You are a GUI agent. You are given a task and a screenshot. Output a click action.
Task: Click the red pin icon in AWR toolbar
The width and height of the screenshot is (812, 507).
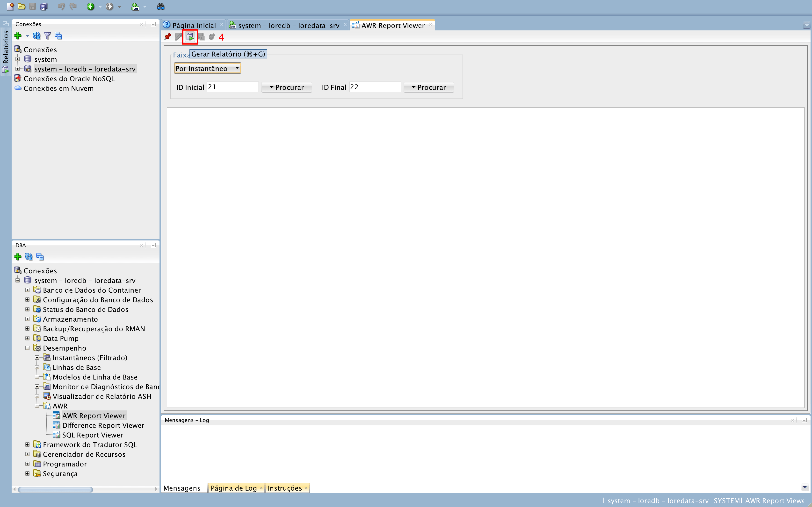pos(168,37)
